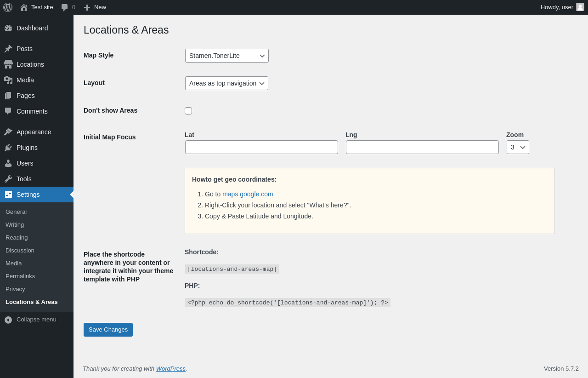
Task: Open the Layout dropdown
Action: [226, 83]
